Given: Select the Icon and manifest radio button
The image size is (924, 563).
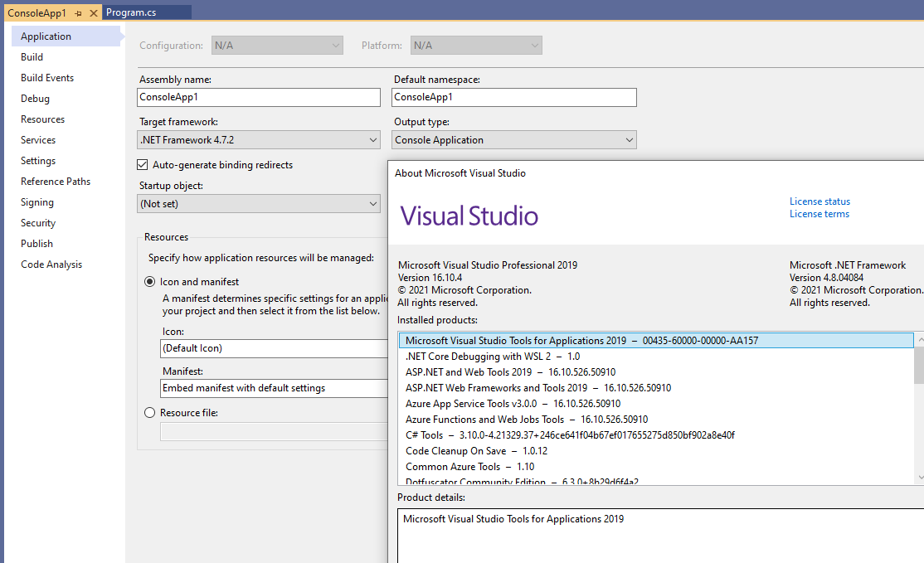Looking at the screenshot, I should pyautogui.click(x=149, y=282).
